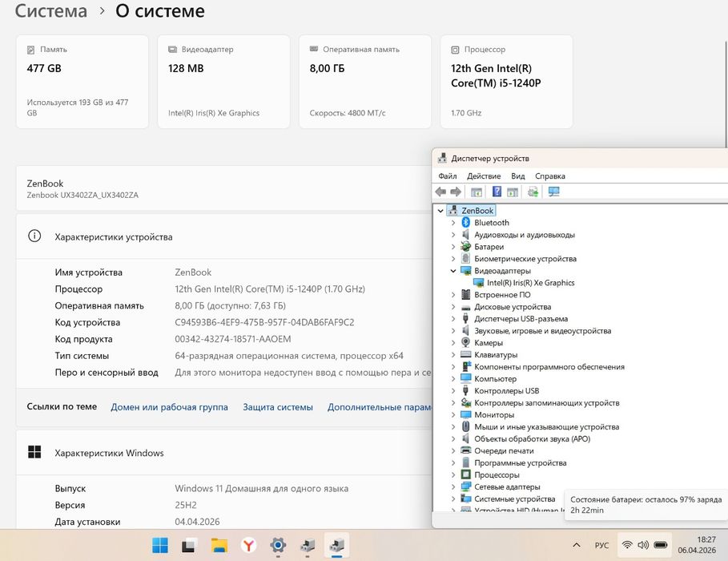
Task: Open Дополнительные параметры link
Action: [380, 406]
